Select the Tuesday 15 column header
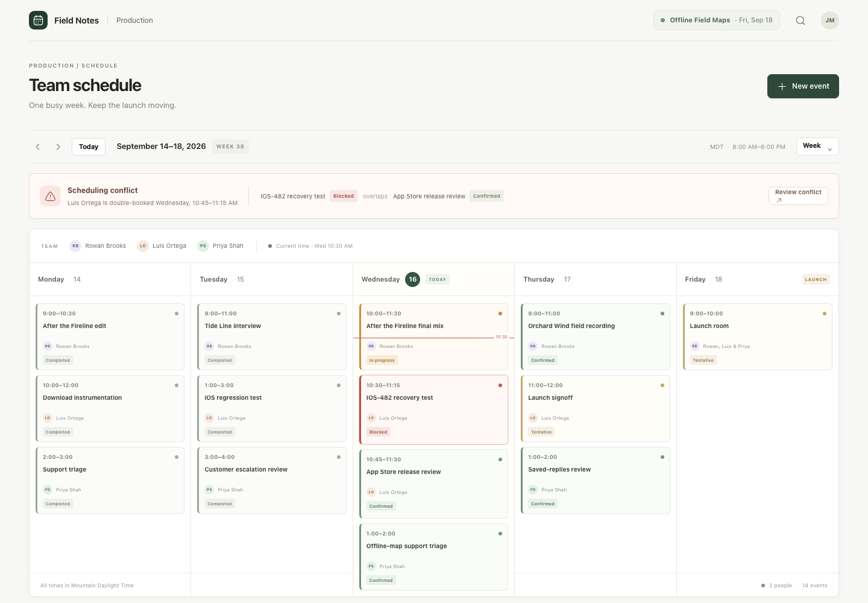 pyautogui.click(x=272, y=279)
